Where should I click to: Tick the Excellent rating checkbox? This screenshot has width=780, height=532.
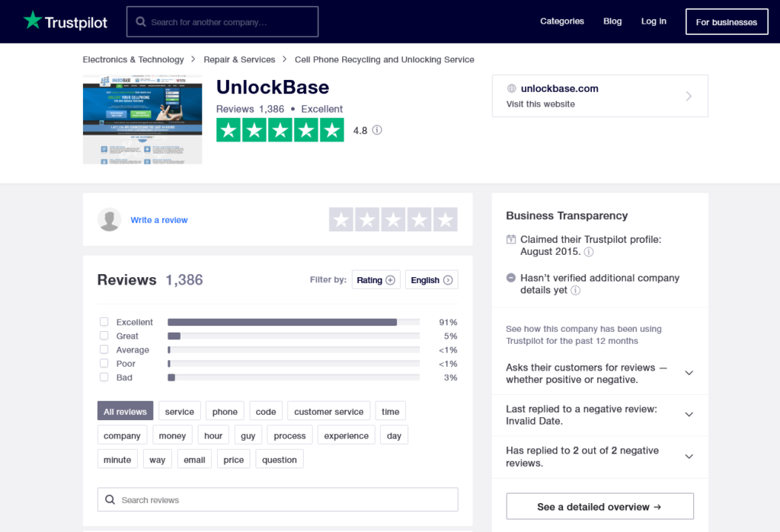pyautogui.click(x=104, y=322)
